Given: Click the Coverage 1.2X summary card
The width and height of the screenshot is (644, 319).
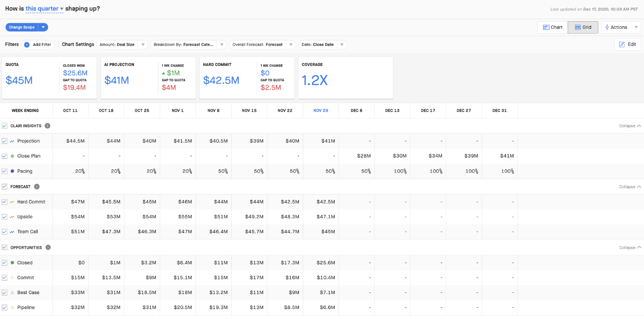Looking at the screenshot, I should tap(346, 78).
